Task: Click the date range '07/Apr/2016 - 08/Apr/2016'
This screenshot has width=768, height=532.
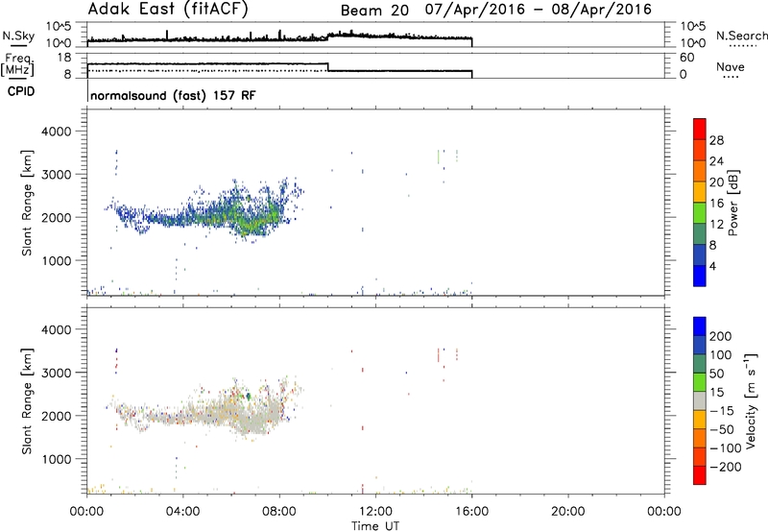Action: pos(539,10)
